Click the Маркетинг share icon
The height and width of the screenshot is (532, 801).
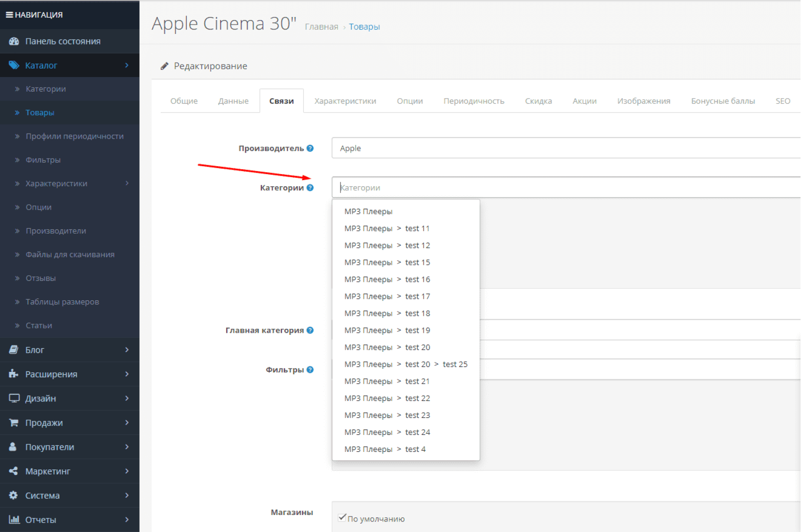point(14,471)
